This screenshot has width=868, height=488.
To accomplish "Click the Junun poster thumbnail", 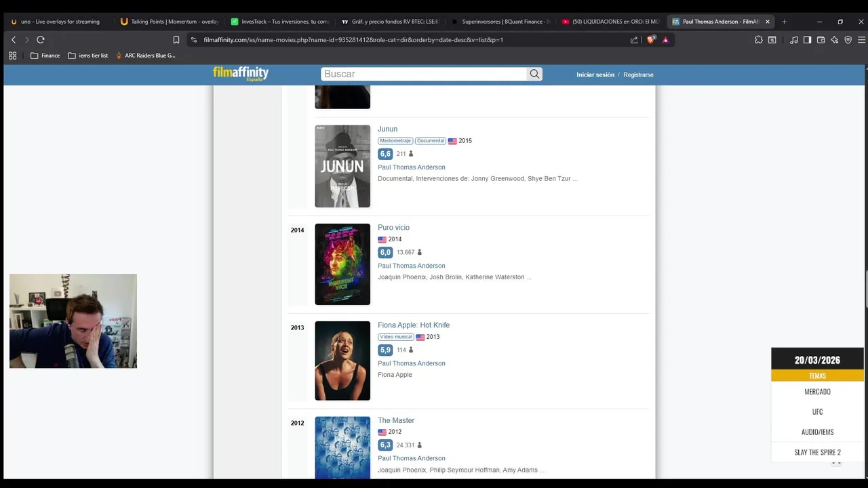I will 342,166.
